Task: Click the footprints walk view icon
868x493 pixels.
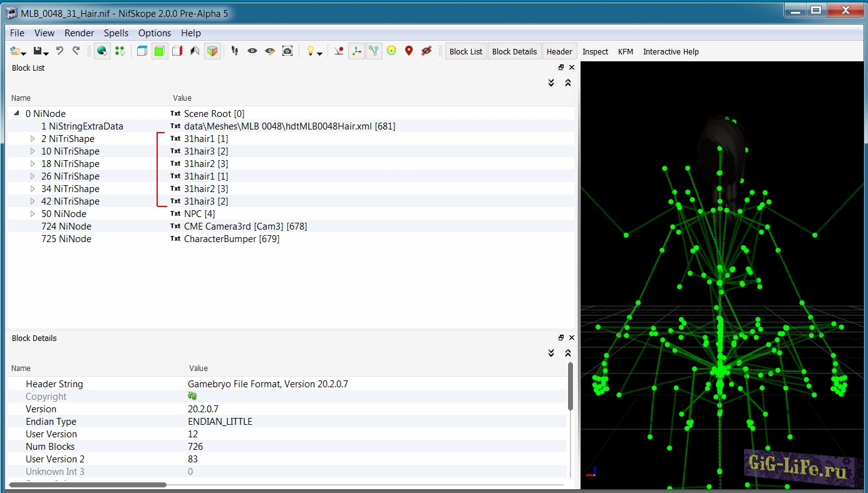Action: coord(235,51)
